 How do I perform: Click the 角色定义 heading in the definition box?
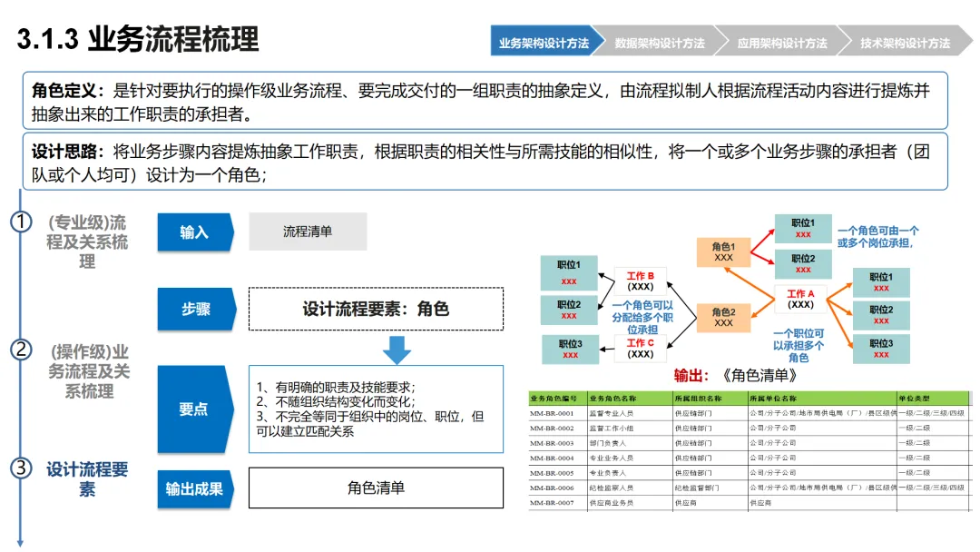69,91
